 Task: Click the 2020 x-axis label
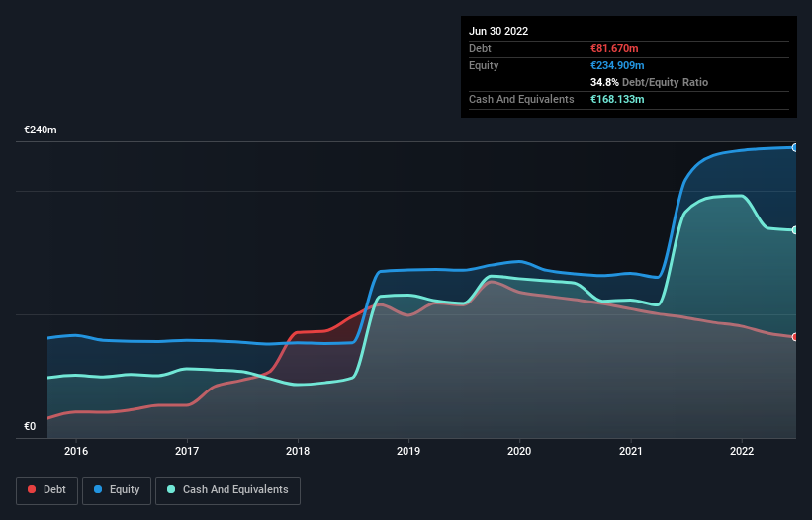tap(519, 451)
